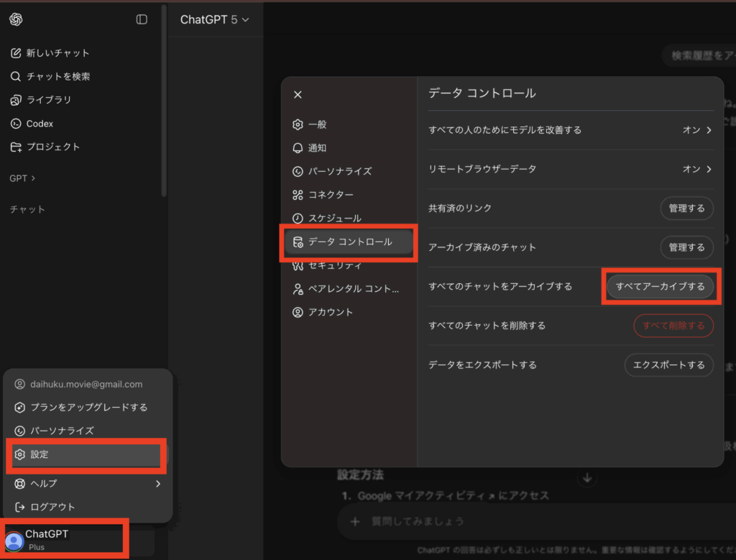Select the Data Controls (データ コントロール) tab
Screen dimensions: 736x560
coord(349,242)
